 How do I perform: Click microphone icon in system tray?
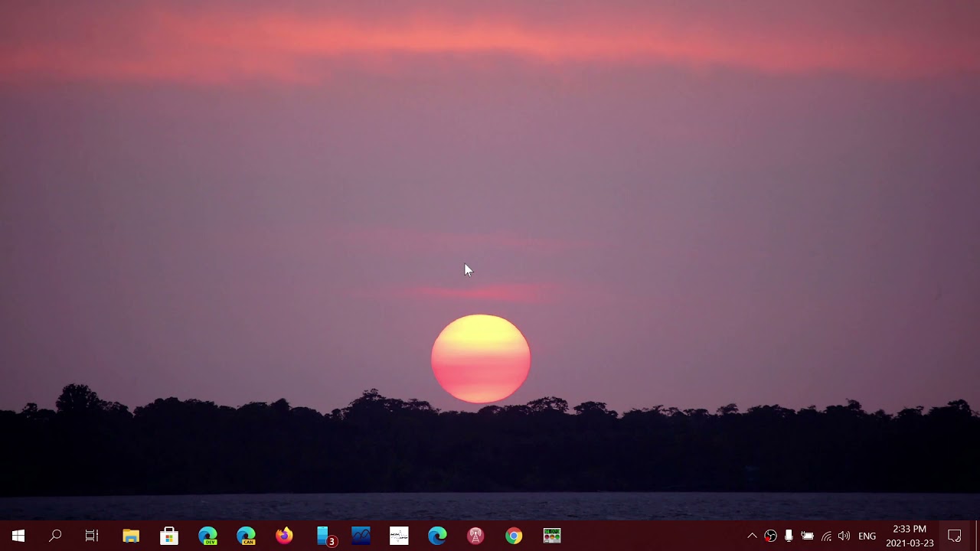click(x=789, y=536)
